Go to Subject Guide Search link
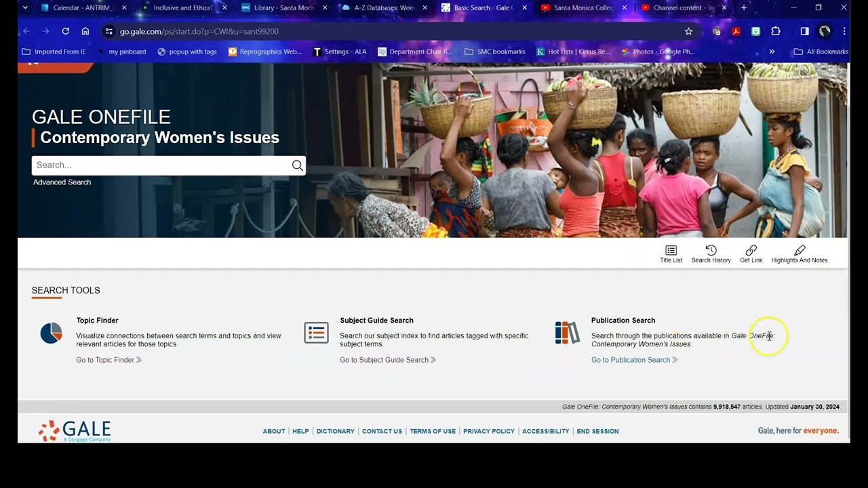Image resolution: width=868 pixels, height=488 pixels. (388, 360)
